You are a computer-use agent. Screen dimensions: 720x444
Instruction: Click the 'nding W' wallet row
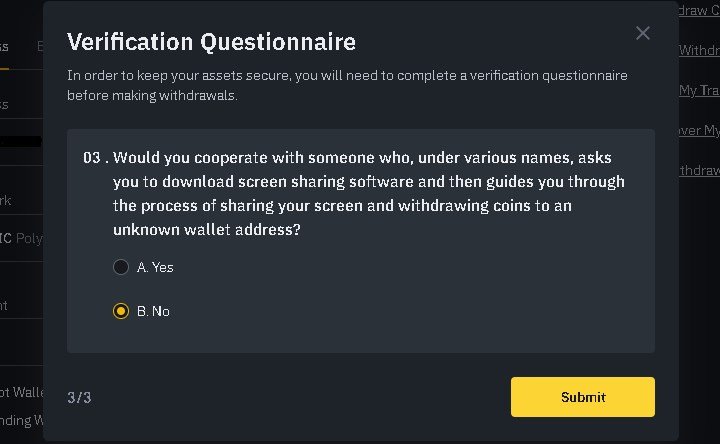22,420
